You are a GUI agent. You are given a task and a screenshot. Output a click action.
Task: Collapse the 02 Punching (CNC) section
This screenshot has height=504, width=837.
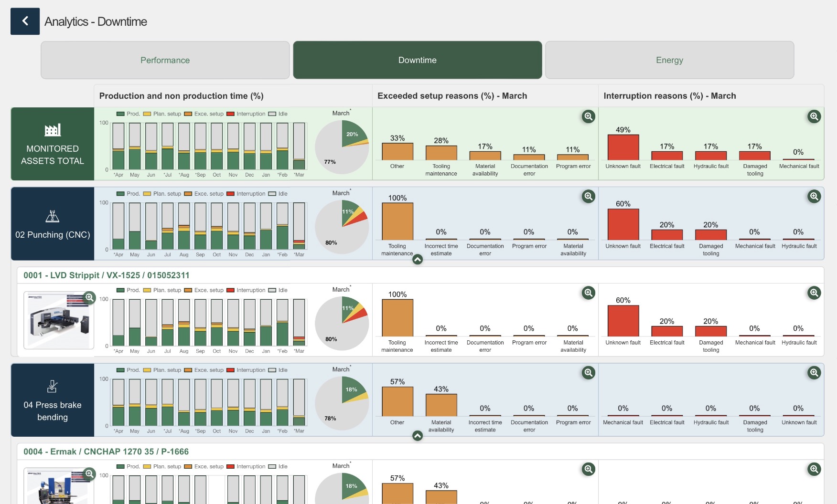click(418, 260)
